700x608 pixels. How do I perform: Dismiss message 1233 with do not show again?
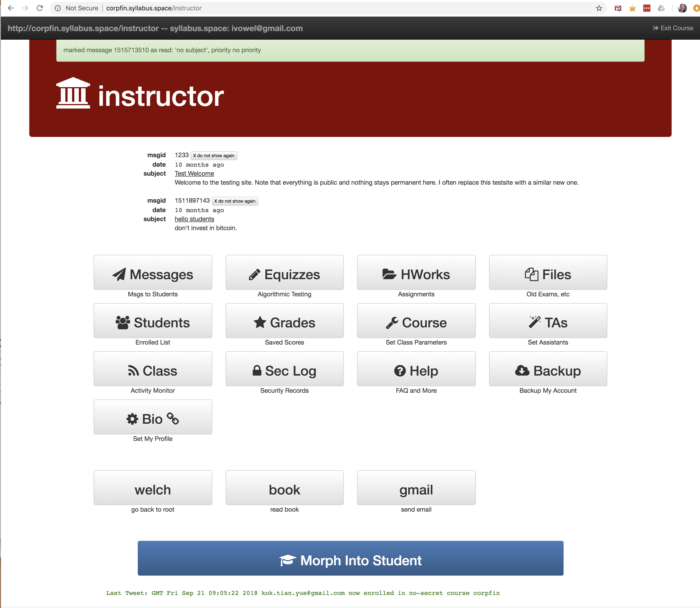coord(214,156)
